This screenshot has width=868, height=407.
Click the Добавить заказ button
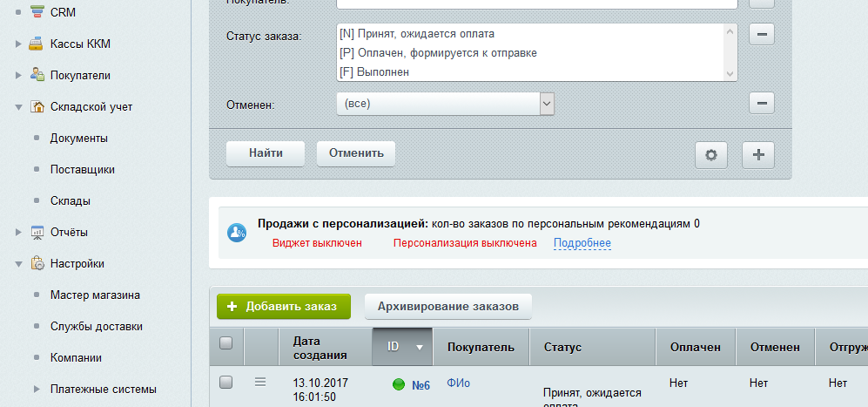tap(283, 306)
